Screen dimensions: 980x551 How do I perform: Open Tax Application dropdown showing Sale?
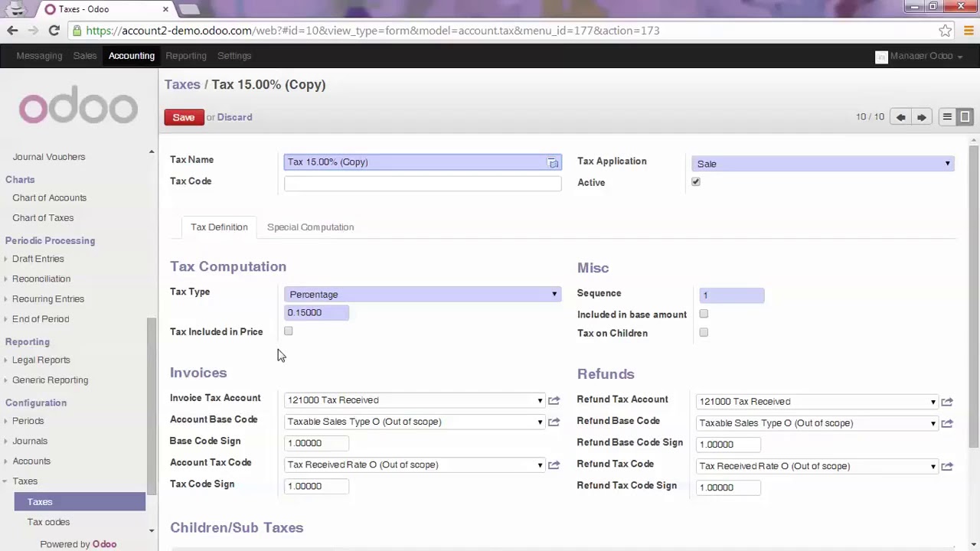tap(823, 164)
